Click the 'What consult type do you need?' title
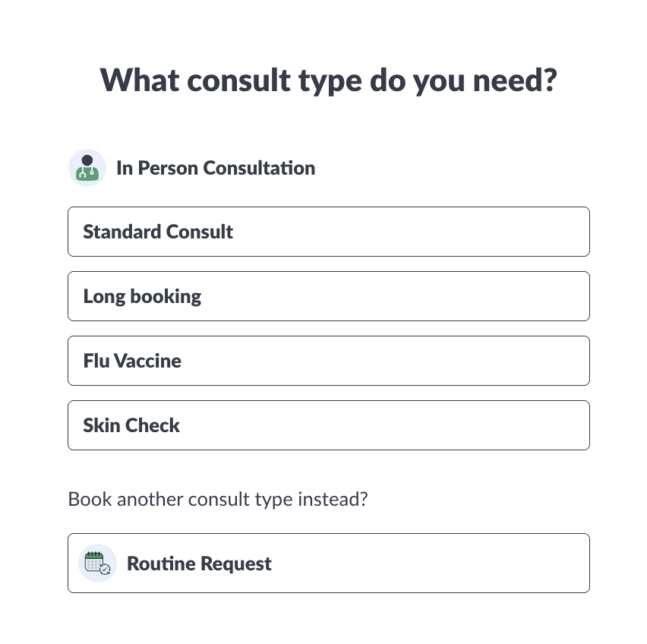647x644 pixels. pos(329,80)
